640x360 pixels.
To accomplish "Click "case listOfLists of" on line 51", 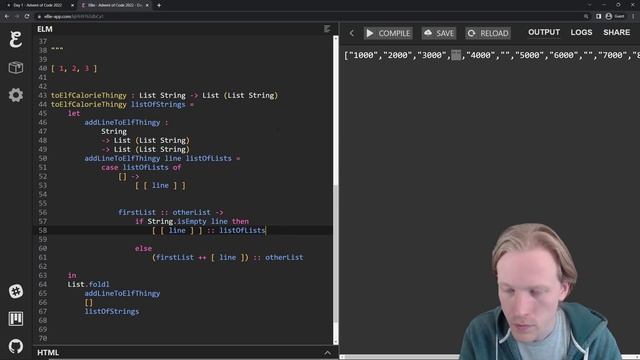I will tap(141, 167).
